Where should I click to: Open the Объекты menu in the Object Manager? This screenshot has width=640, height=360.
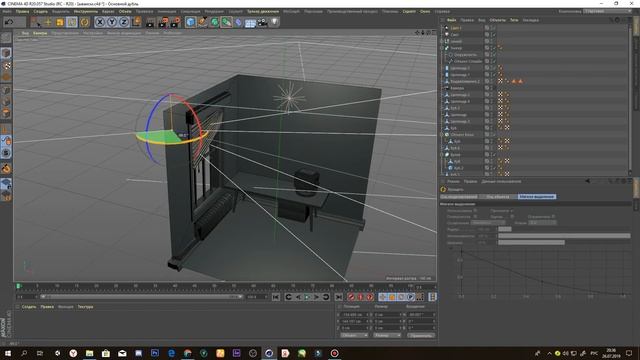[498, 20]
